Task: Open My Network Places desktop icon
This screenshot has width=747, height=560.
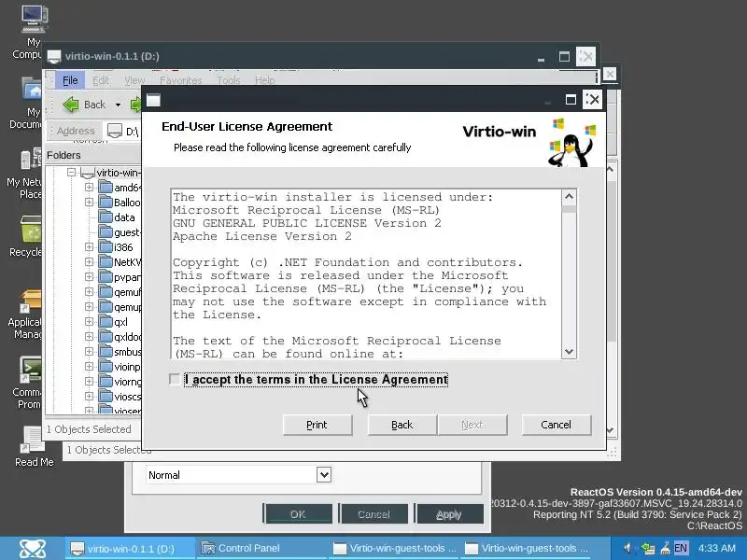Action: coord(31,160)
